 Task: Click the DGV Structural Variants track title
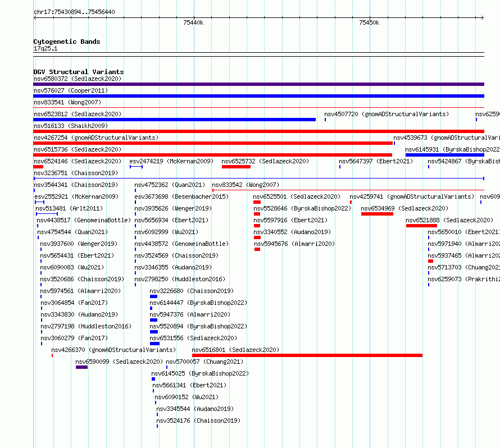click(79, 72)
